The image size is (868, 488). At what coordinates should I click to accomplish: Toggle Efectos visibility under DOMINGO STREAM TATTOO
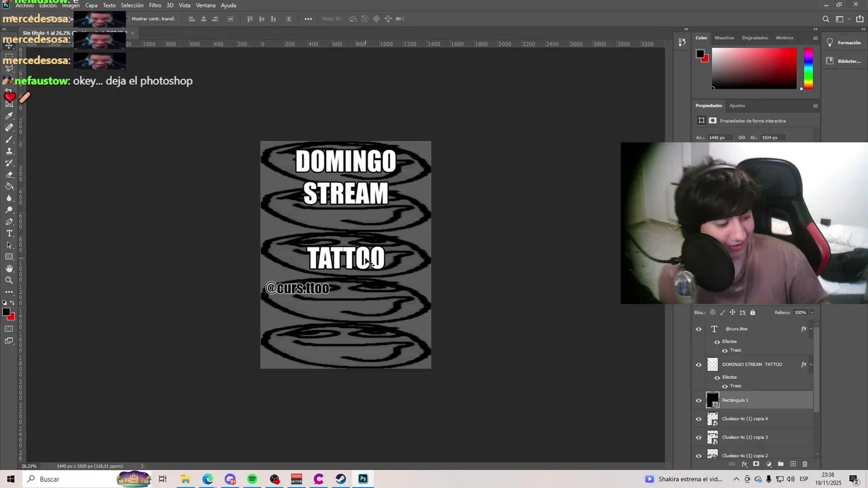coord(717,378)
